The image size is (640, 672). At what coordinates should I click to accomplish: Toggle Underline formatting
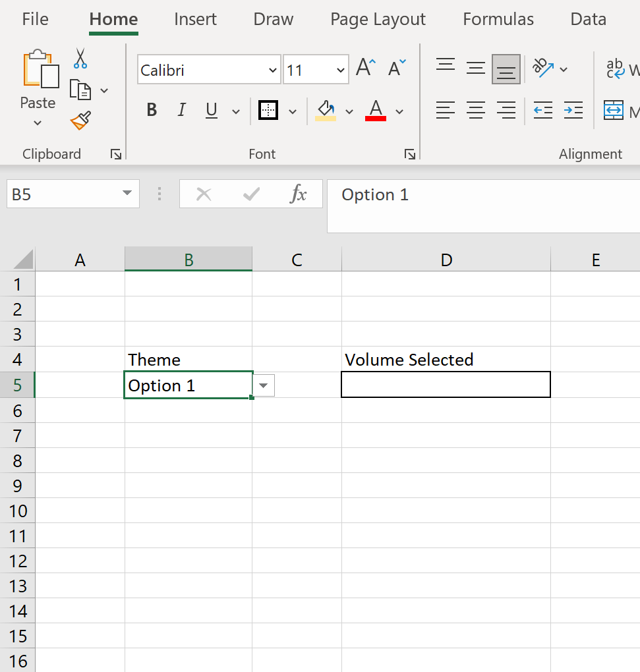212,110
